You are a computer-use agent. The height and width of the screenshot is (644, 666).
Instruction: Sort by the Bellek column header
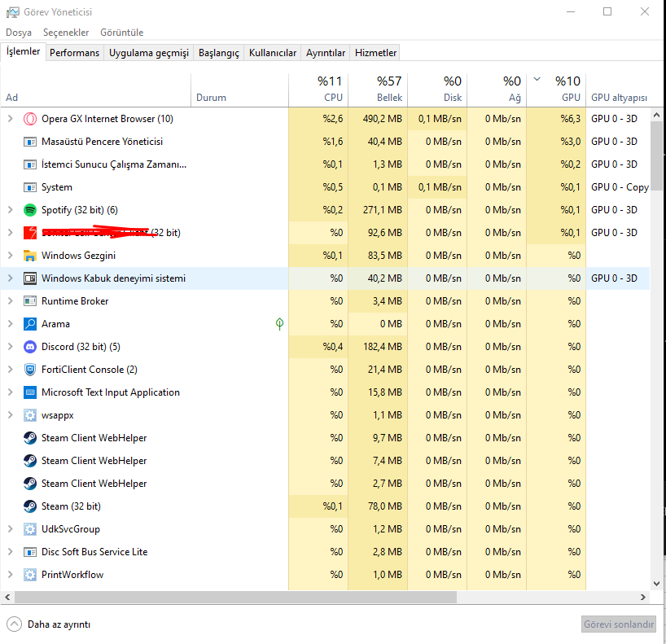(378, 90)
